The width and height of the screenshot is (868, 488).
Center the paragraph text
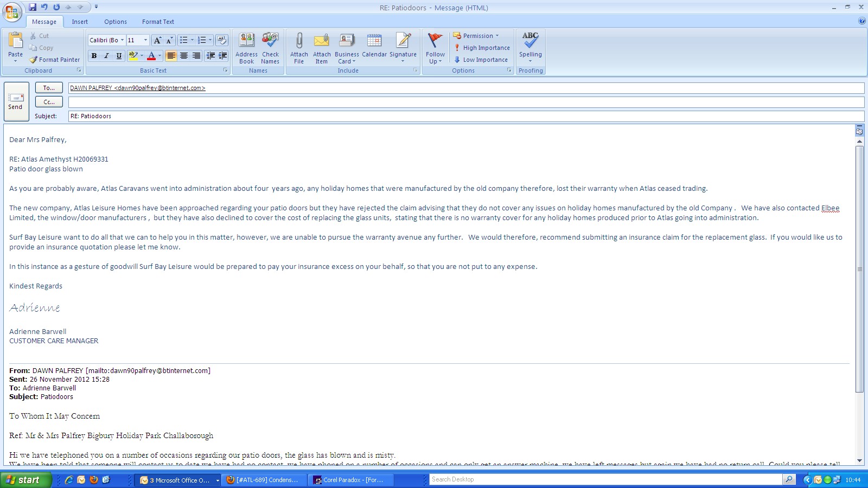184,56
